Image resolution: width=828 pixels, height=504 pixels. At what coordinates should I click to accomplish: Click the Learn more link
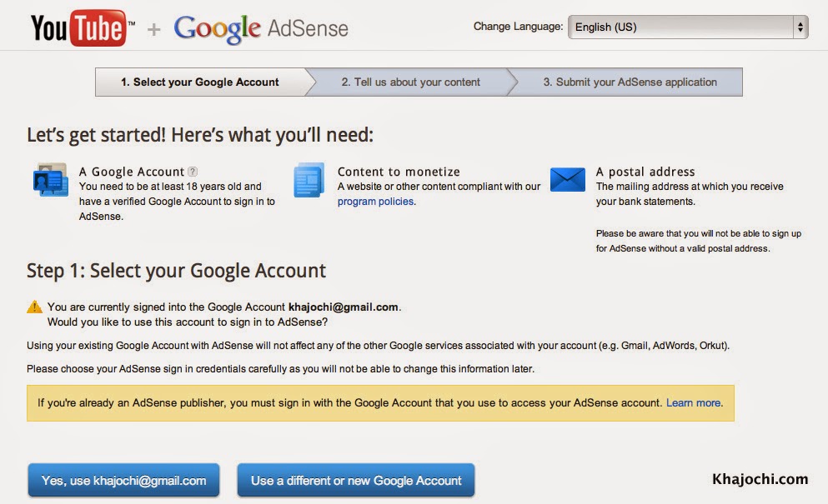pyautogui.click(x=694, y=402)
